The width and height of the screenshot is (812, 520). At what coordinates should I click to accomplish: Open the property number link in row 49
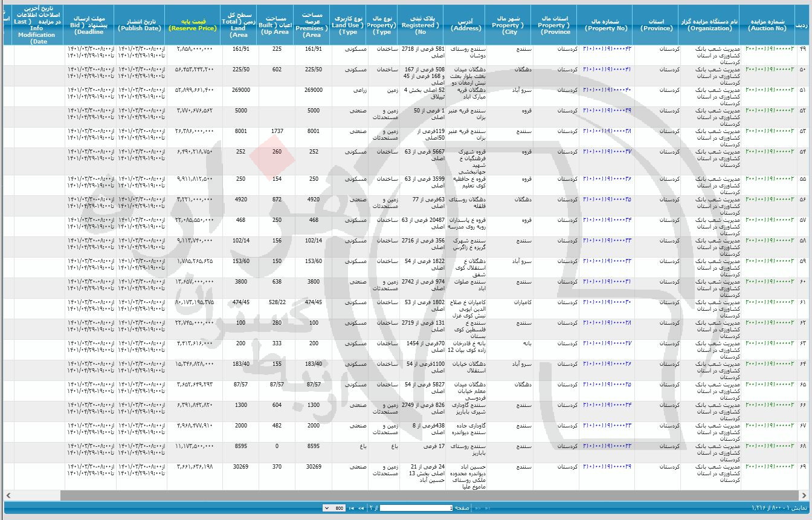click(607, 48)
